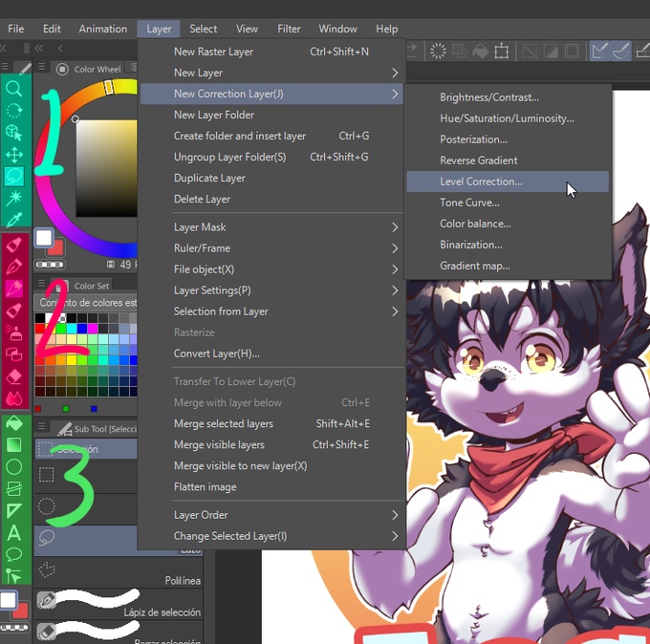Select the highlighted Pencil tool
Image resolution: width=650 pixels, height=644 pixels.
(13, 289)
